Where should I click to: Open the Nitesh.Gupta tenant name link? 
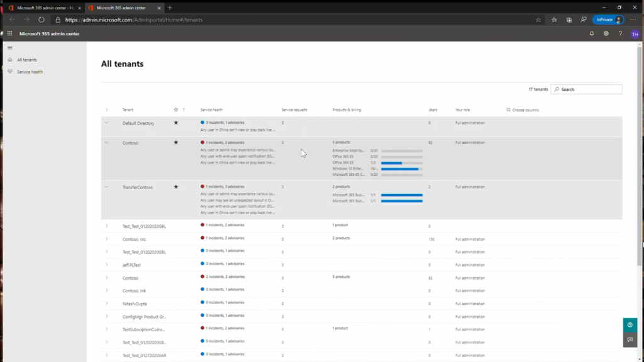coord(135,304)
